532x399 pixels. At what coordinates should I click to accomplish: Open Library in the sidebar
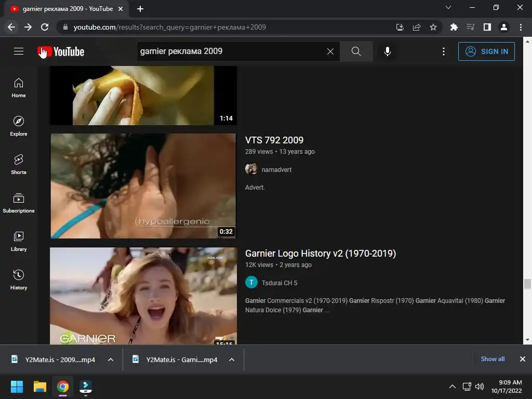pyautogui.click(x=19, y=242)
